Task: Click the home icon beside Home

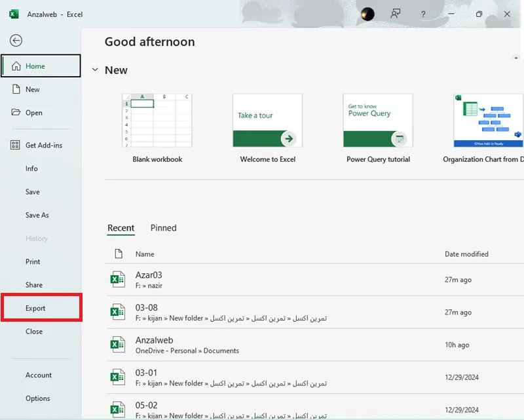Action: (16, 66)
